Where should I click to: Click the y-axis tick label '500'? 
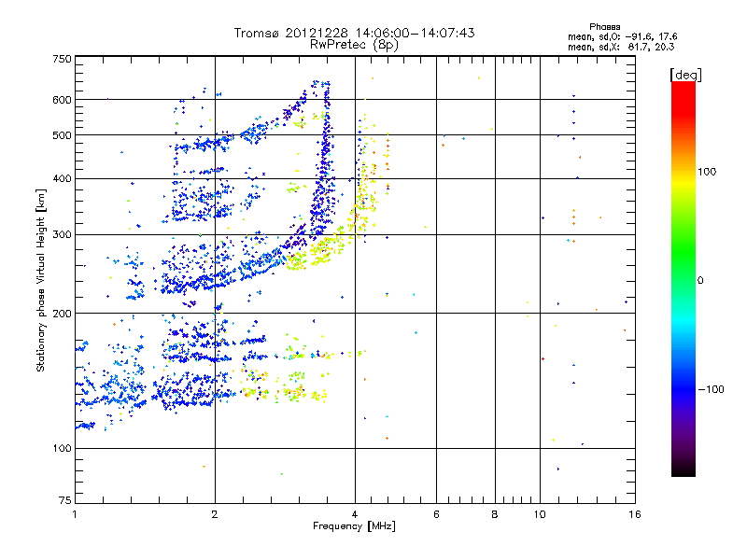coord(62,135)
